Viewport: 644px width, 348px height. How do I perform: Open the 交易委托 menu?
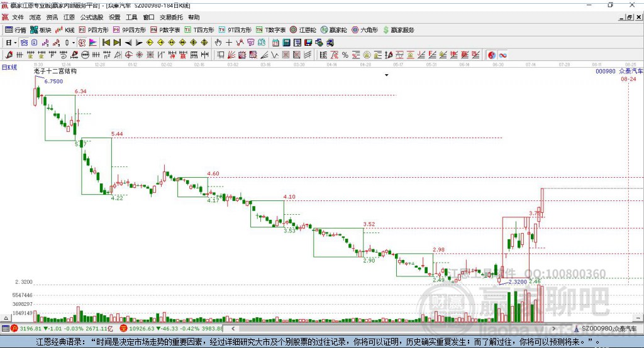point(171,17)
